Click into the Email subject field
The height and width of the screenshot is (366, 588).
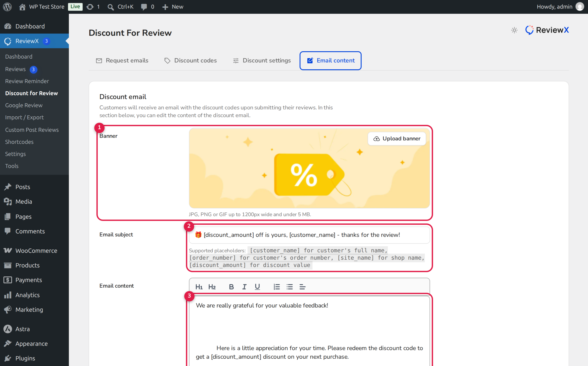click(x=309, y=235)
